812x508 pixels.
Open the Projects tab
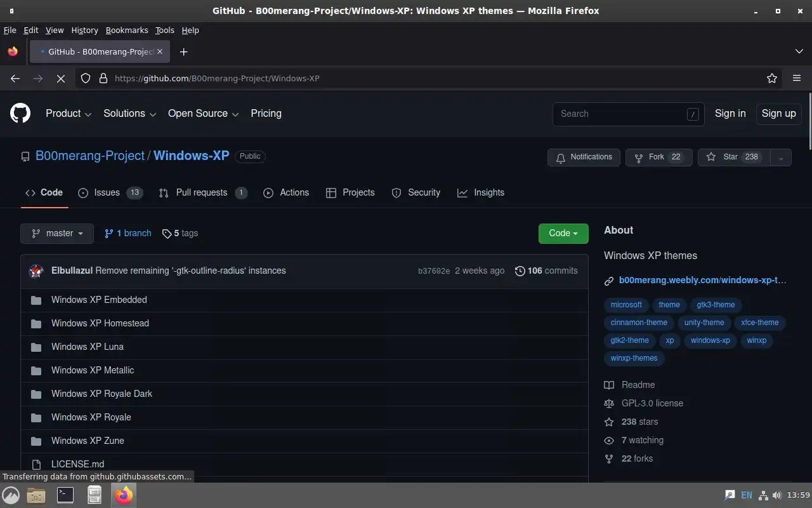point(350,192)
